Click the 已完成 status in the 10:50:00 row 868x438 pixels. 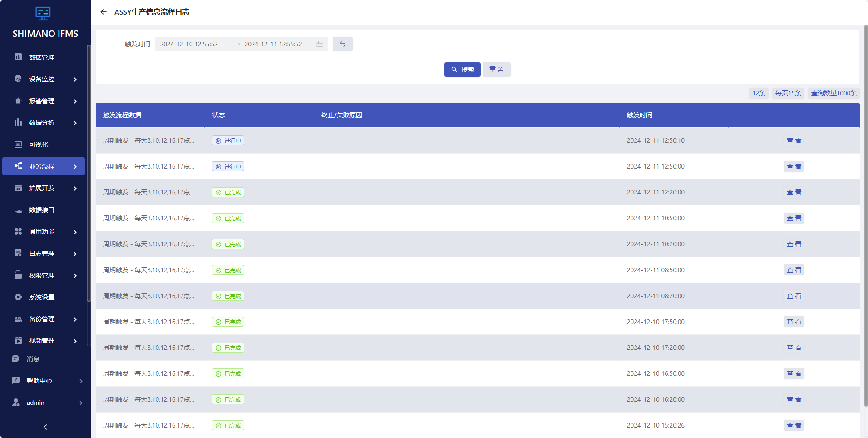pyautogui.click(x=228, y=218)
